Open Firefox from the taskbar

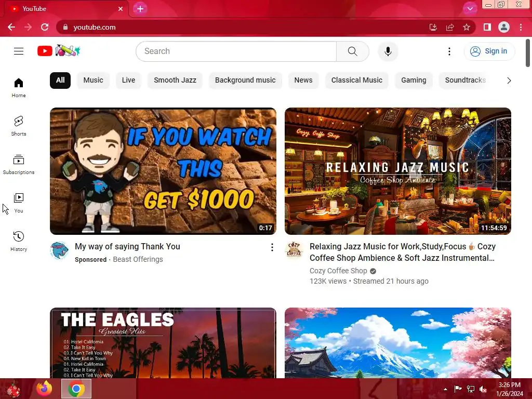45,389
